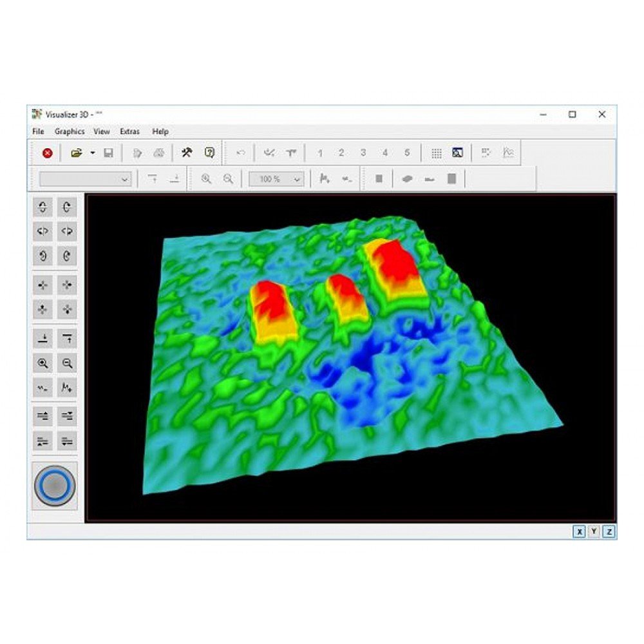Click the magnifier plus in left panel
Screen dimensions: 644x644
click(x=43, y=364)
